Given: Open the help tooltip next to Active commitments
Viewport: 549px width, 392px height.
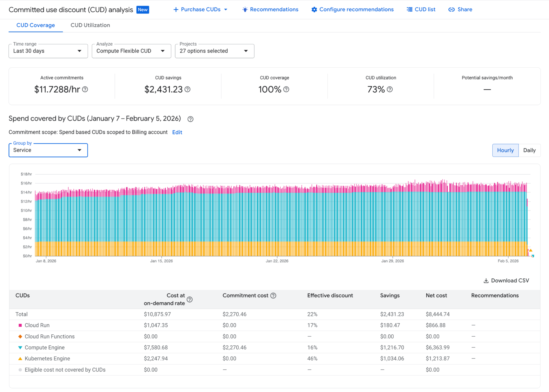Looking at the screenshot, I should pyautogui.click(x=85, y=89).
